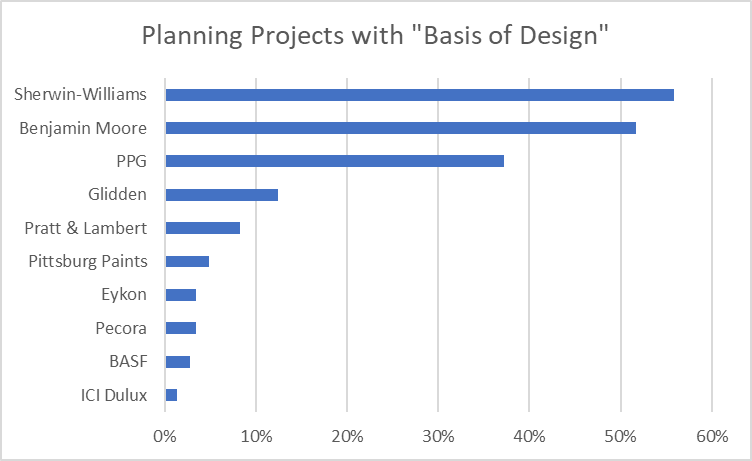Select the Pecora bar
The width and height of the screenshot is (752, 461).
coord(180,328)
